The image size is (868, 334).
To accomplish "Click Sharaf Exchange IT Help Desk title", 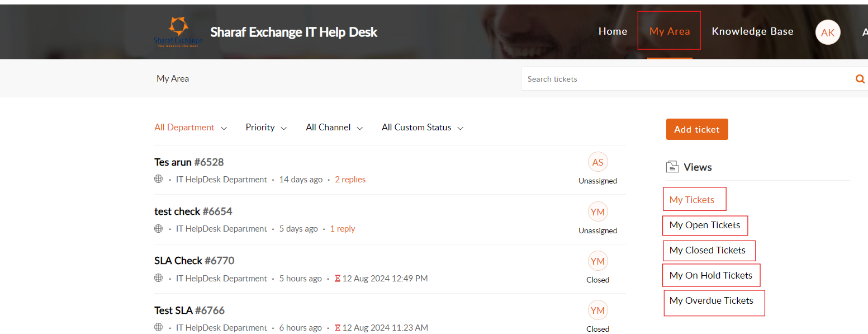I will point(294,32).
